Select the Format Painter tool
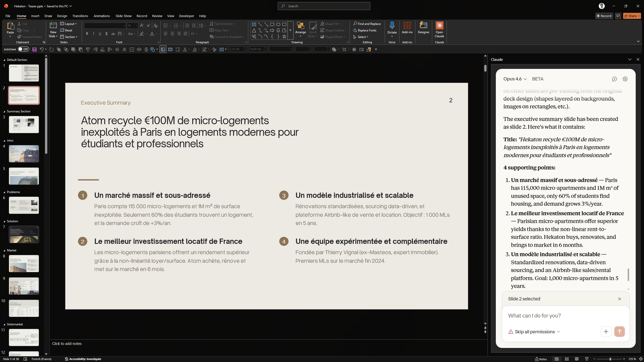This screenshot has height=362, width=644. click(x=29, y=37)
